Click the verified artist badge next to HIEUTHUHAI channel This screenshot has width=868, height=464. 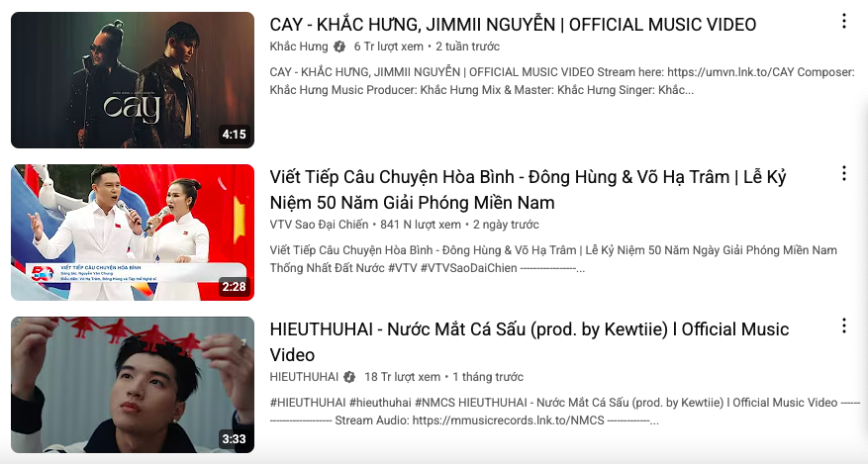tap(349, 377)
